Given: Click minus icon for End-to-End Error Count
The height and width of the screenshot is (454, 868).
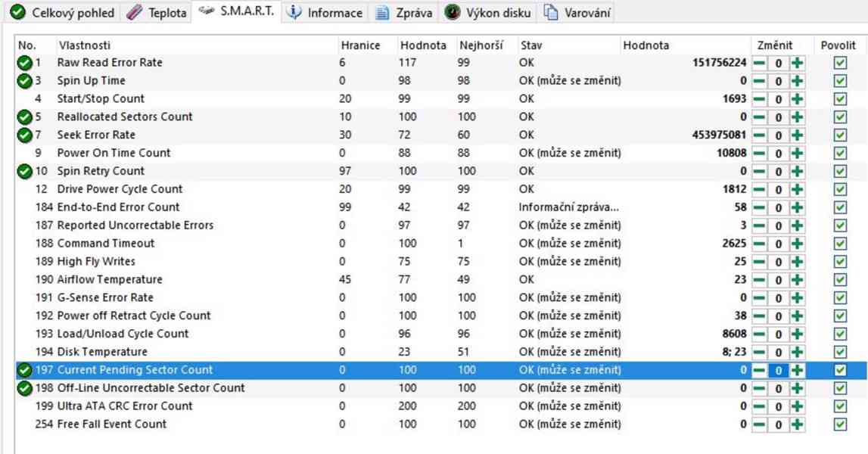Looking at the screenshot, I should click(760, 207).
